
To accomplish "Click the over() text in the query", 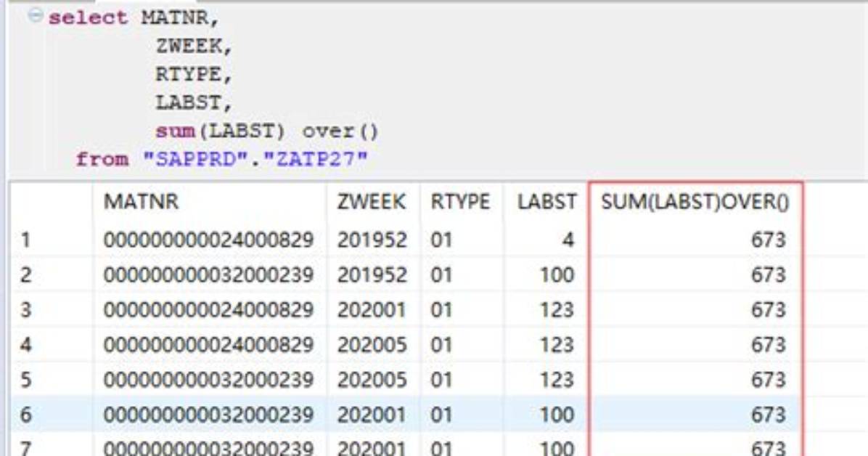I will tap(340, 132).
